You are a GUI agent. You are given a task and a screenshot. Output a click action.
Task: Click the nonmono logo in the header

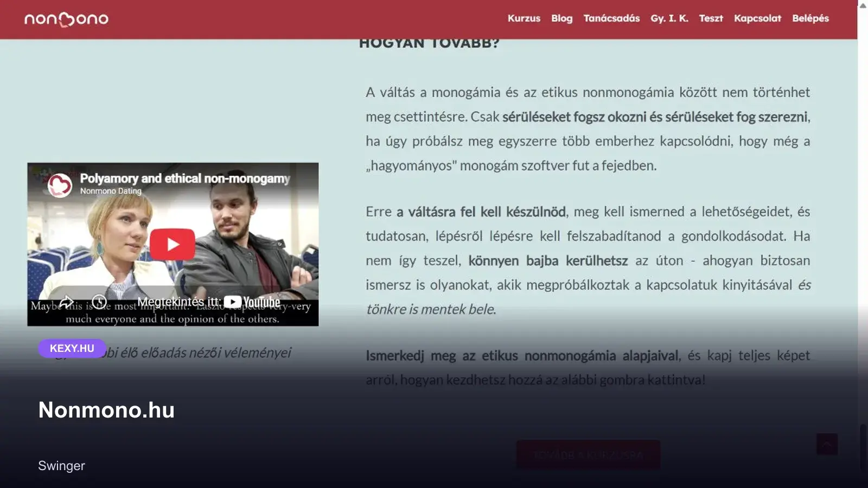[66, 19]
